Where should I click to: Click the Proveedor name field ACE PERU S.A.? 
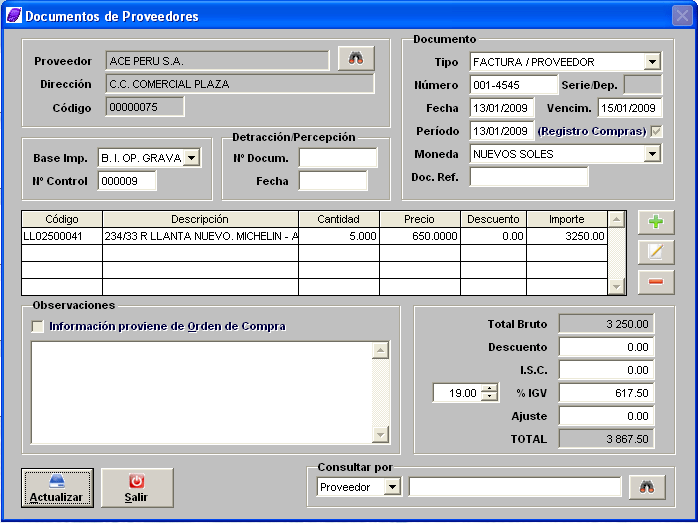click(217, 61)
